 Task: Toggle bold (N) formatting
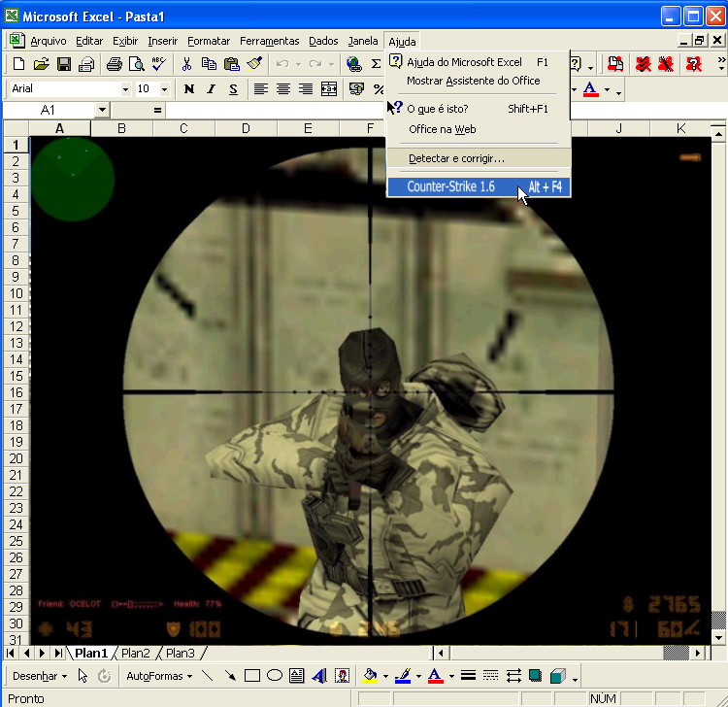189,88
